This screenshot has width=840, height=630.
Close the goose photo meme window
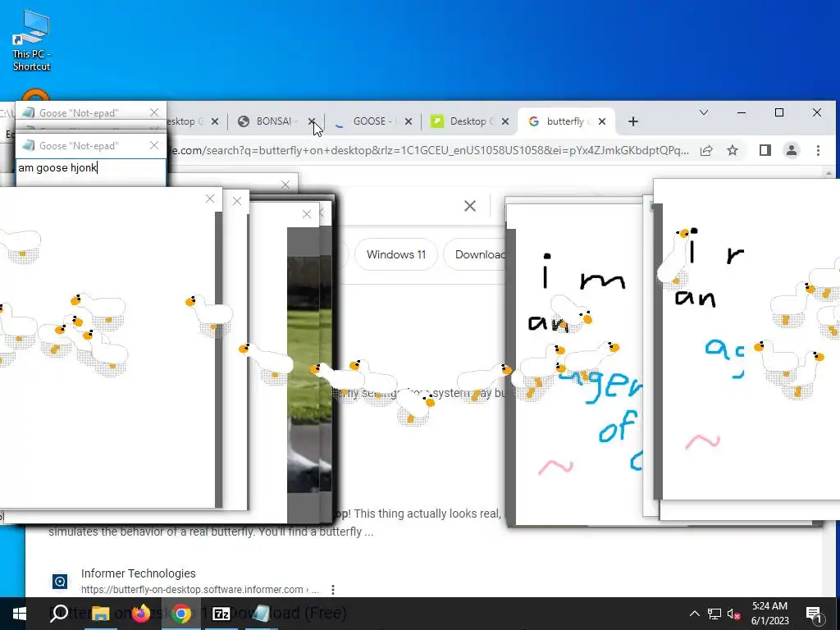tap(307, 214)
